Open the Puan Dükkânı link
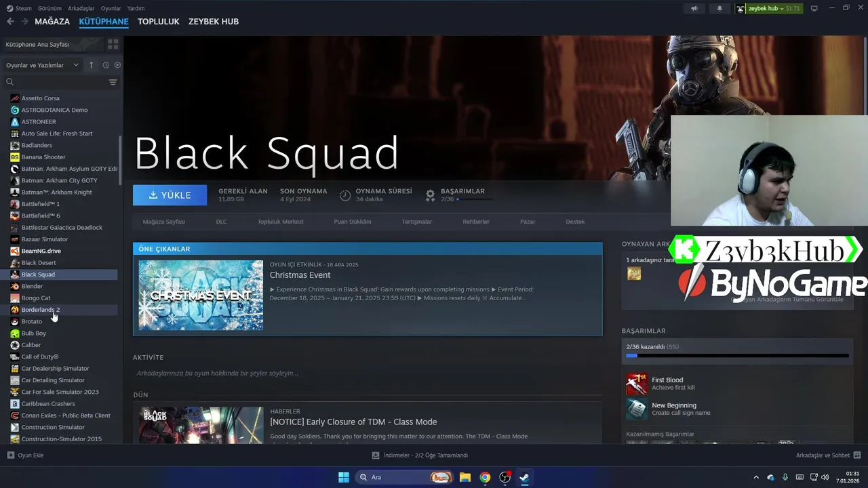Screen dimensions: 868x488 click(353, 222)
